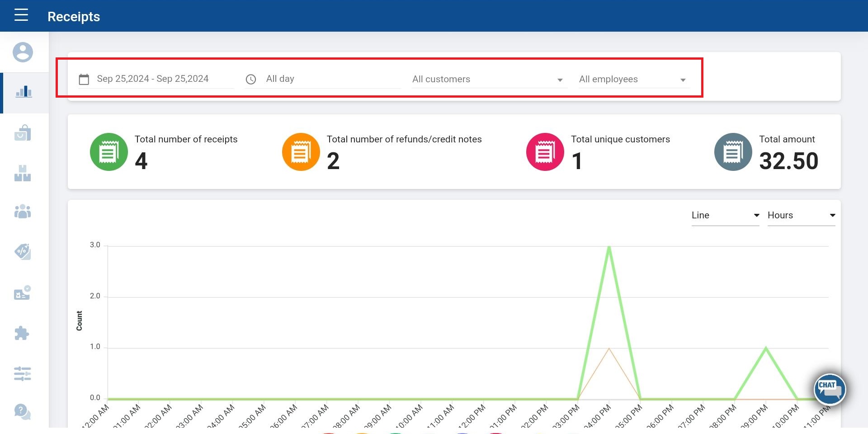
Task: Open the shopping bag Items icon
Action: [23, 133]
